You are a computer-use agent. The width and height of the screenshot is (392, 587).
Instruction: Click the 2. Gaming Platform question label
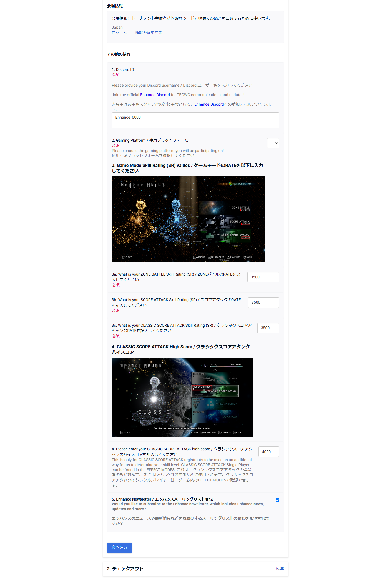150,140
